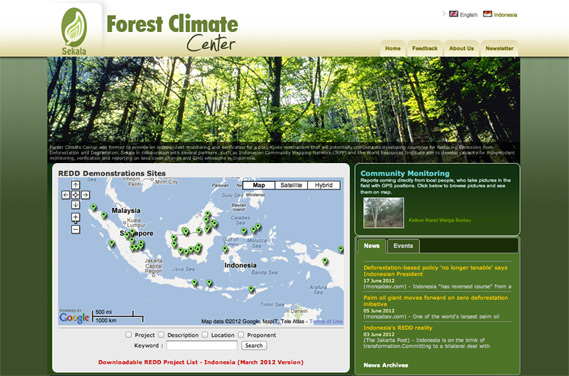Click the Google logo on the map
Image resolution: width=569 pixels, height=376 pixels.
click(74, 318)
